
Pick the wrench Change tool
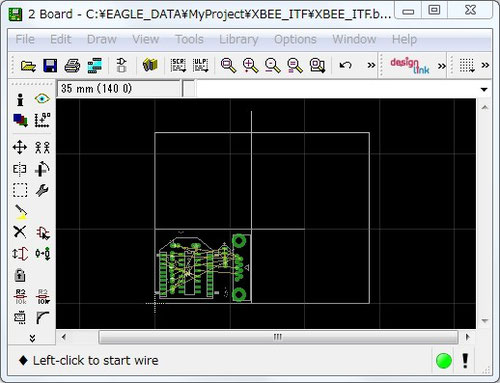click(x=42, y=190)
